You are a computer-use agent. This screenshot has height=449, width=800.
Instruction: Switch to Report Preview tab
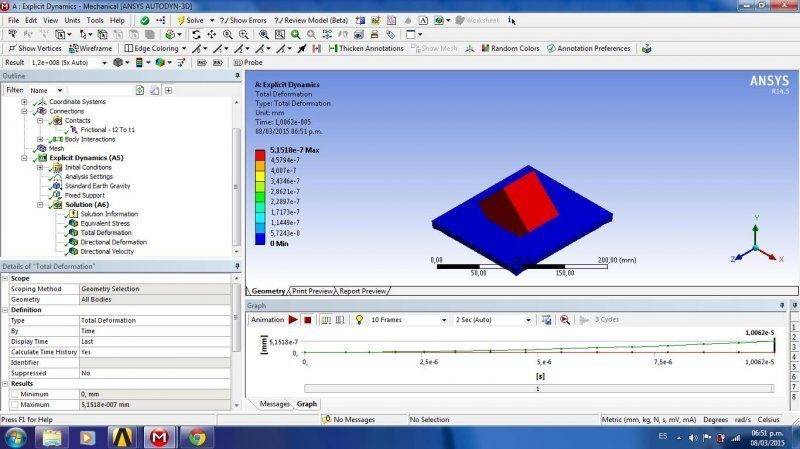[363, 291]
